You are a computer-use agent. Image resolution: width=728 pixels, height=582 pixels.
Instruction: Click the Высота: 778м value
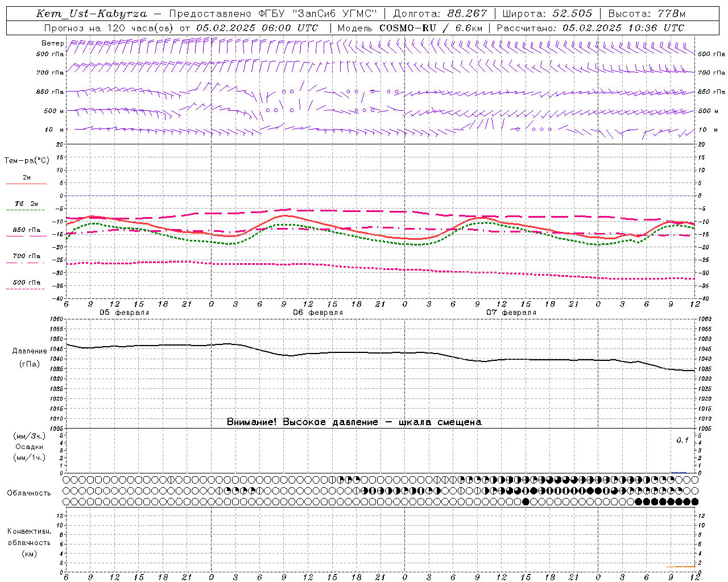[647, 14]
